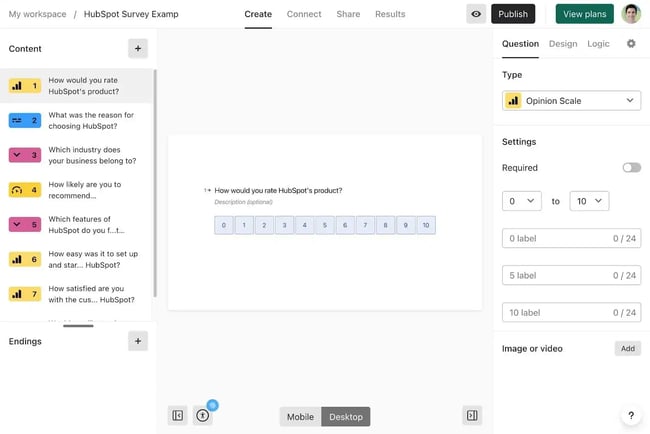Viewport: 650px width, 434px height.
Task: Select question 4 NPS gauge badge
Action: tap(25, 190)
